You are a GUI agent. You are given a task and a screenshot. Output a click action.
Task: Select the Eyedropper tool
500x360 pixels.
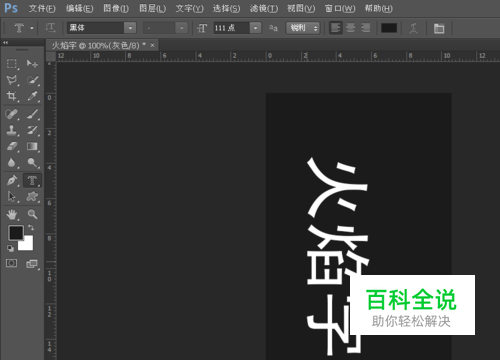32,96
